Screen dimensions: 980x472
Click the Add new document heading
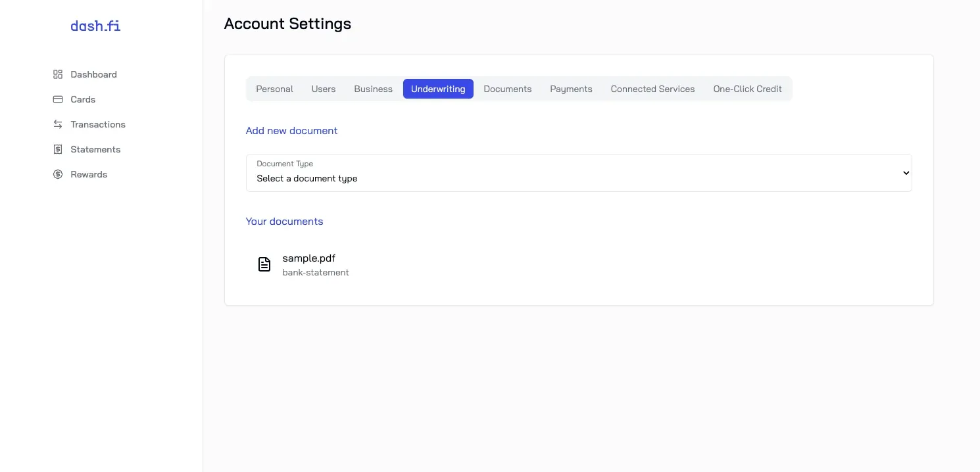(291, 130)
